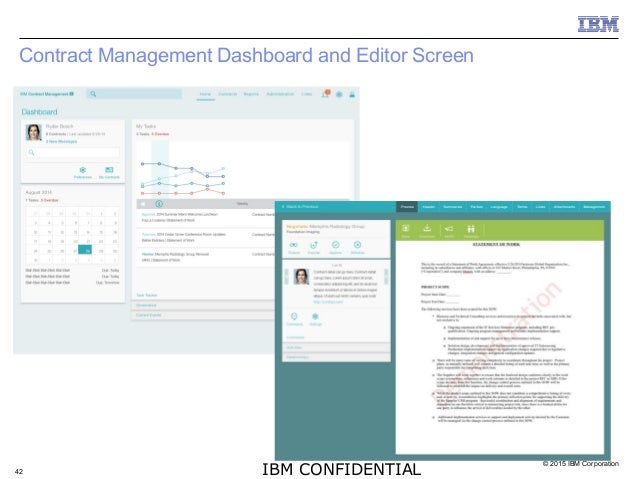Click the Approve checkmark icon in the editor card
Viewport: 638px width, 479px height.
point(336,245)
